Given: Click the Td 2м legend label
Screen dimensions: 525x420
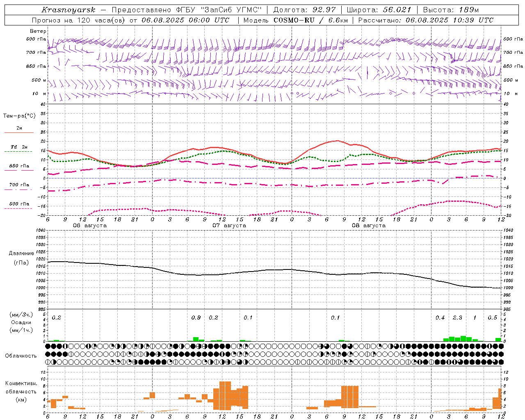Looking at the screenshot, I should pos(19,147).
